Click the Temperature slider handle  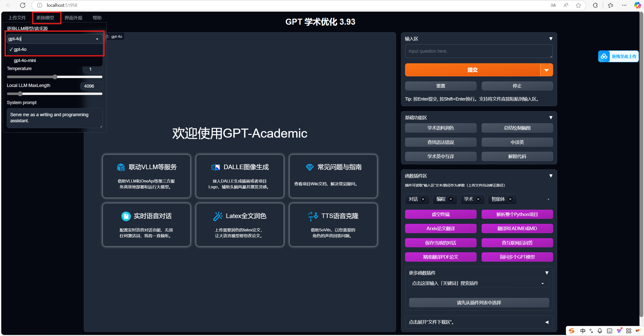pyautogui.click(x=55, y=77)
